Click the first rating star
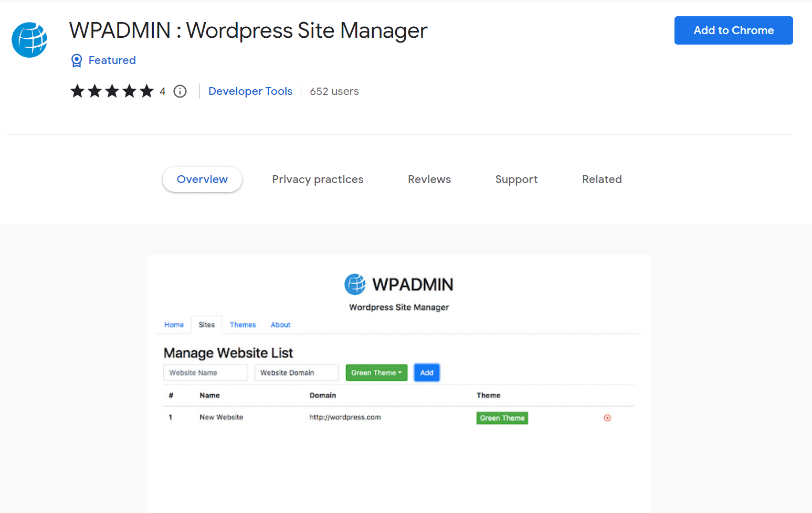Viewport: 812px width, 513px height. tap(77, 91)
